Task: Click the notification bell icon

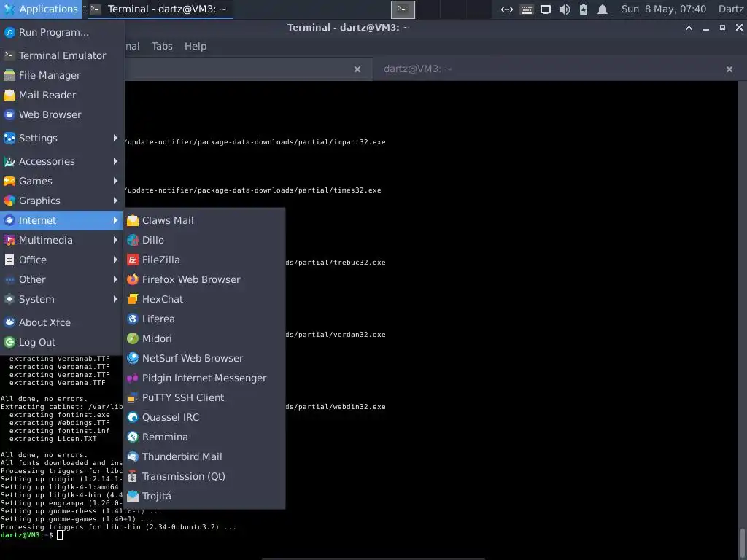Action: tap(603, 9)
